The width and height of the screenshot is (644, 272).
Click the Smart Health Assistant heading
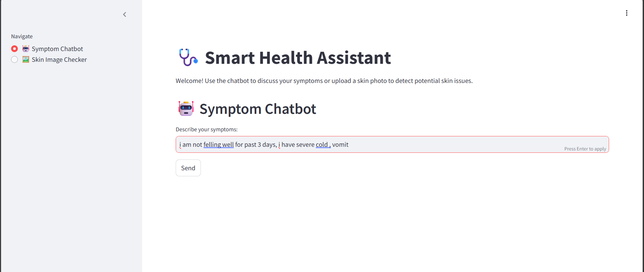click(x=298, y=58)
